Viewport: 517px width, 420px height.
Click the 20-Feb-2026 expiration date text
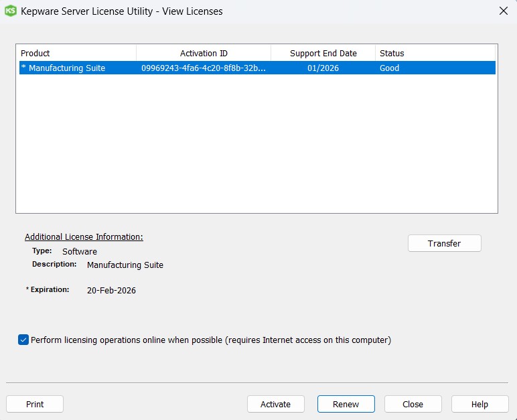111,290
